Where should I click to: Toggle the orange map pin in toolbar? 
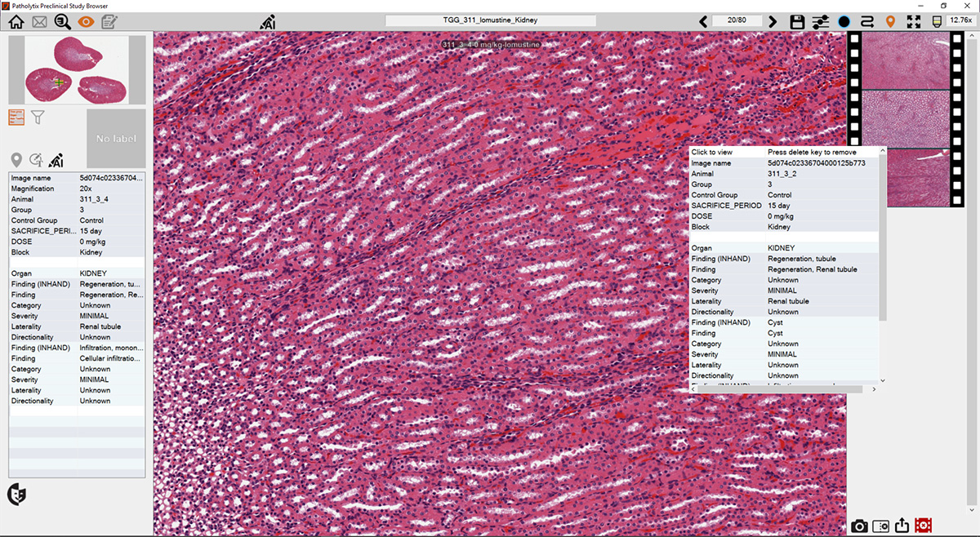tap(890, 22)
